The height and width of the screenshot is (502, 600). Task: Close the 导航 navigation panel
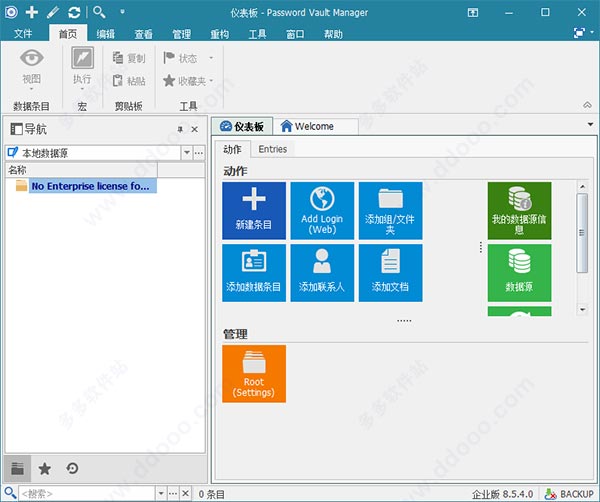click(194, 129)
